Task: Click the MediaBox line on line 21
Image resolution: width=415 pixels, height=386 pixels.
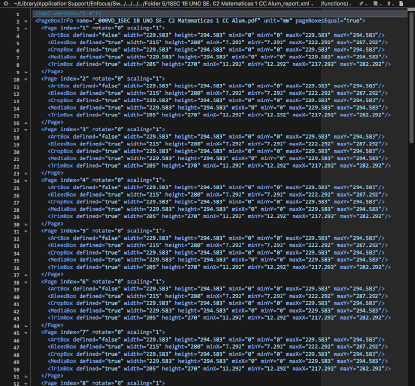Action: click(x=218, y=158)
